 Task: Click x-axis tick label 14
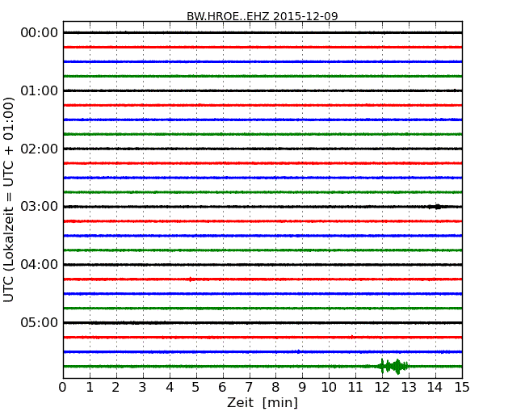pyautogui.click(x=435, y=388)
